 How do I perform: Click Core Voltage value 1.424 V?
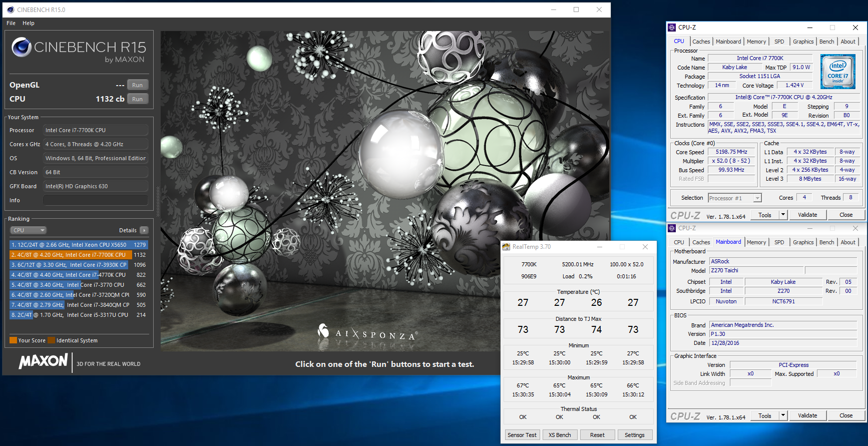coord(794,85)
